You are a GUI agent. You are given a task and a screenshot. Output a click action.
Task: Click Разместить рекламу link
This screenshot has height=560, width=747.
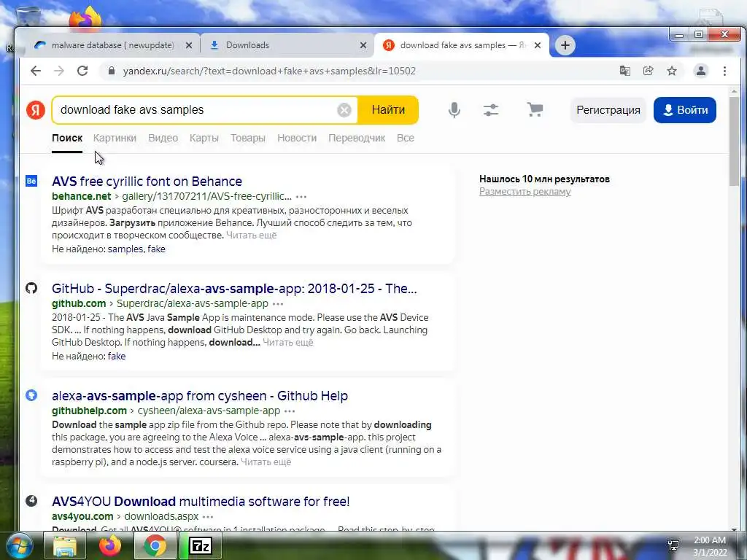click(x=525, y=192)
